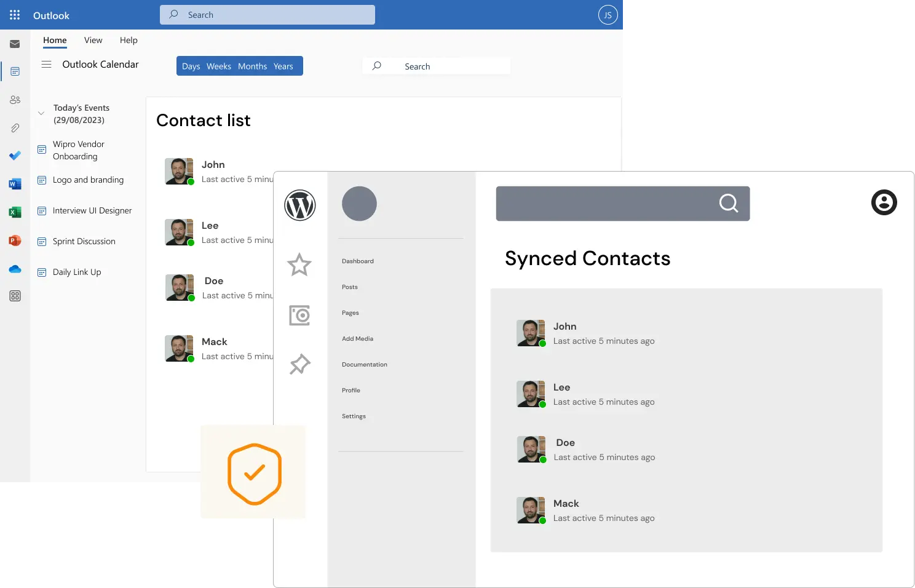Switch to the View tab
915x588 pixels.
pos(93,40)
